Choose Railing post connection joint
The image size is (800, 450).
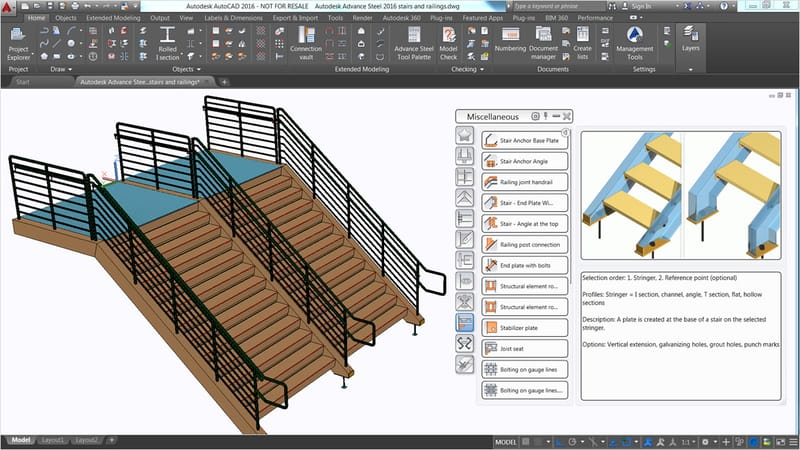[524, 244]
